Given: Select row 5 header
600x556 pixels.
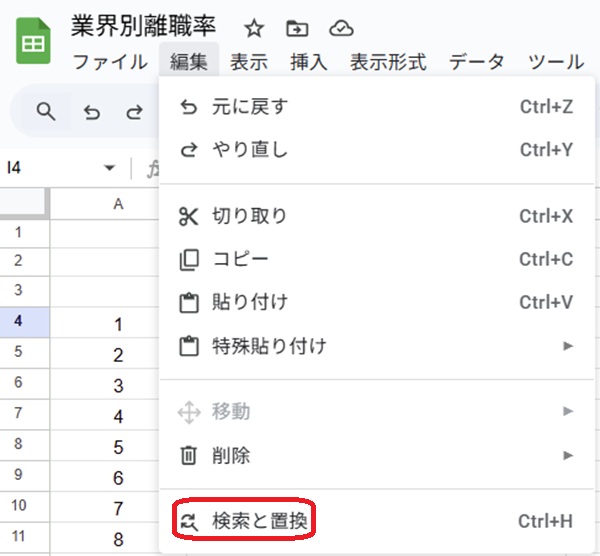Looking at the screenshot, I should pyautogui.click(x=24, y=353).
